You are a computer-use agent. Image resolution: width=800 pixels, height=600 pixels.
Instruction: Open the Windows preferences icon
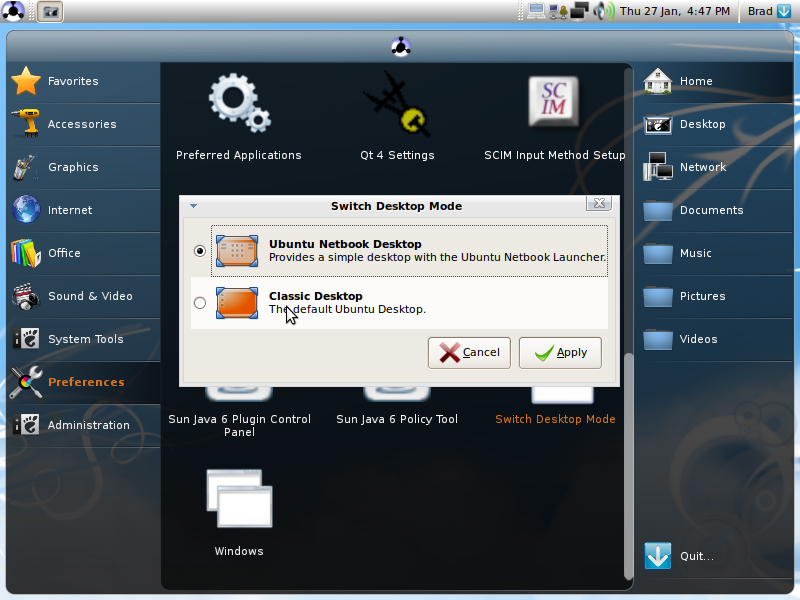click(239, 498)
